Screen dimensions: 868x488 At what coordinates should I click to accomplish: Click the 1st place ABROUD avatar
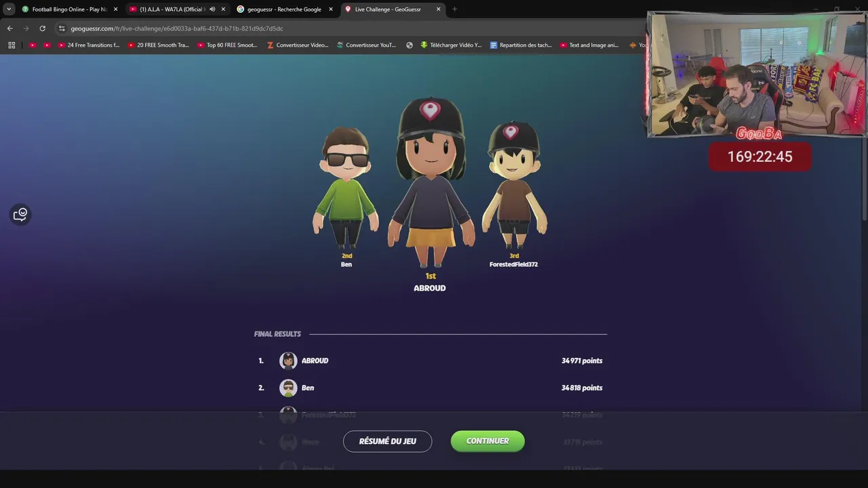tap(430, 182)
